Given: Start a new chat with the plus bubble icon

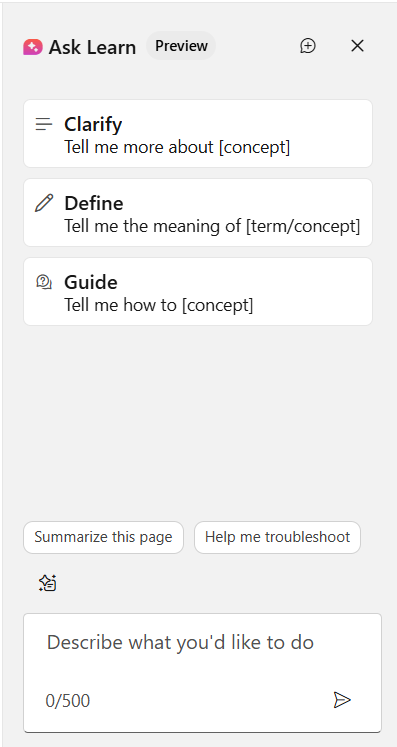Looking at the screenshot, I should pos(308,46).
